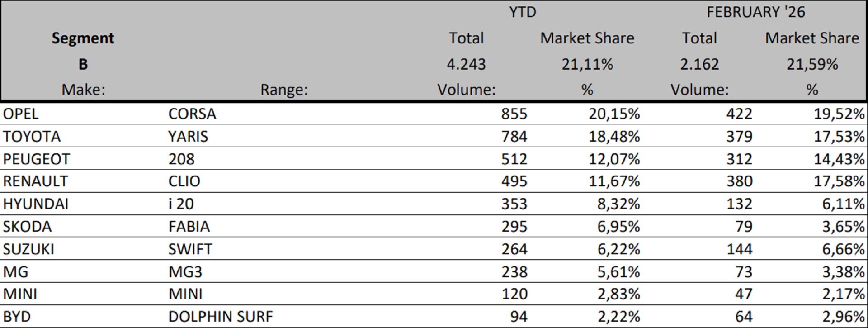868x328 pixels.
Task: Click the HYUNDAI make cell
Action: click(x=36, y=204)
